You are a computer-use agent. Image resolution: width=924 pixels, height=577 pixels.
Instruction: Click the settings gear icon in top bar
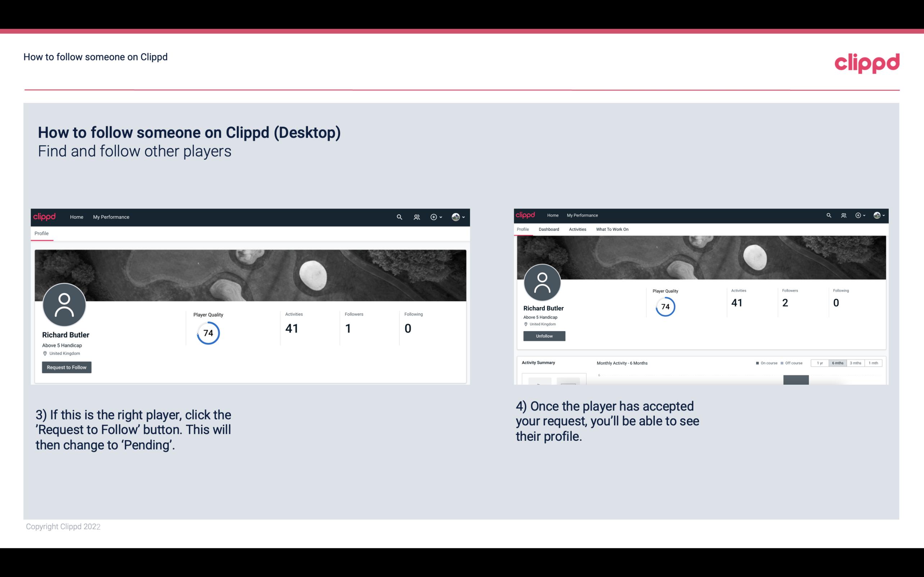(434, 217)
